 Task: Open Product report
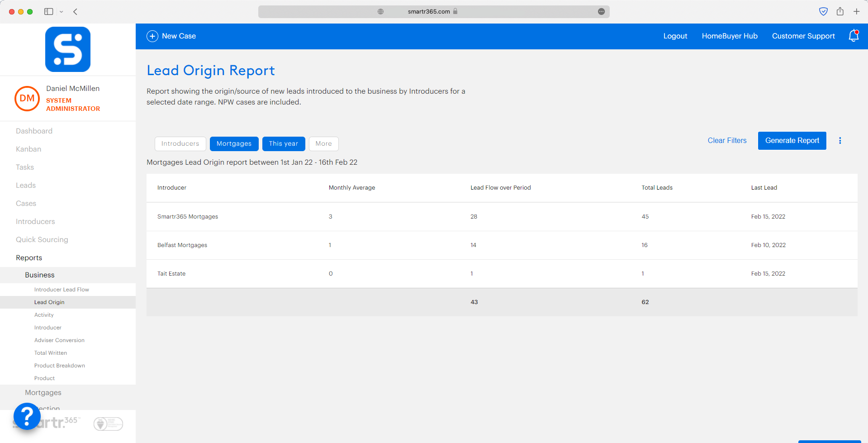[44, 378]
